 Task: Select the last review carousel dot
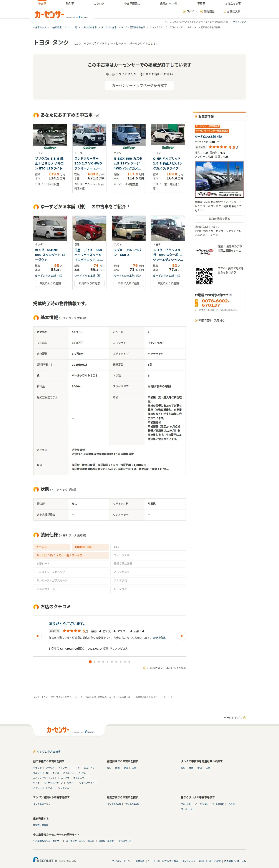point(129,662)
